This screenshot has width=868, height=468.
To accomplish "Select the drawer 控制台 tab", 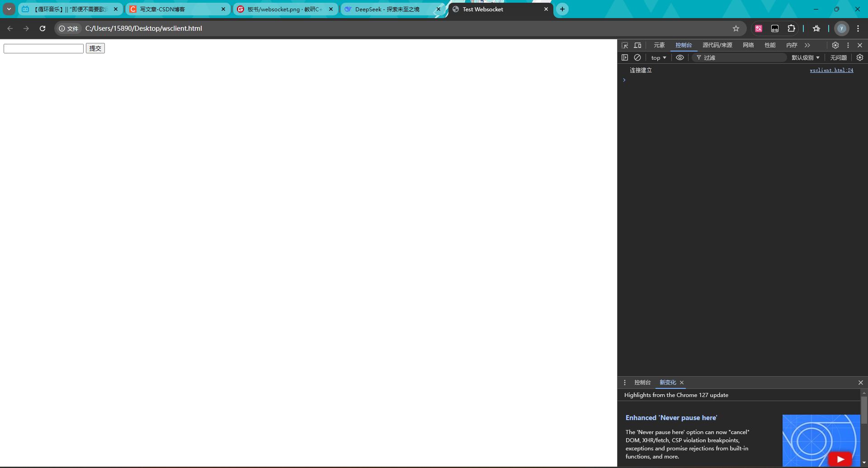I will point(642,383).
